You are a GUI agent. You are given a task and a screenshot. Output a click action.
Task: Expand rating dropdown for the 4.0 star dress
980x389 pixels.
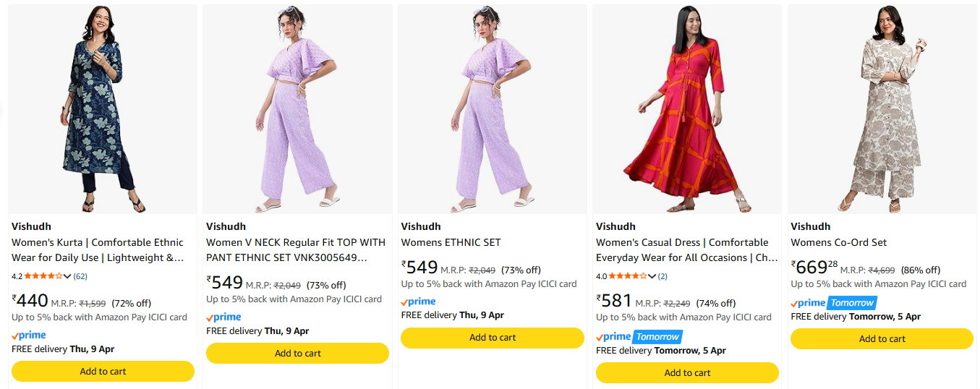pyautogui.click(x=652, y=276)
